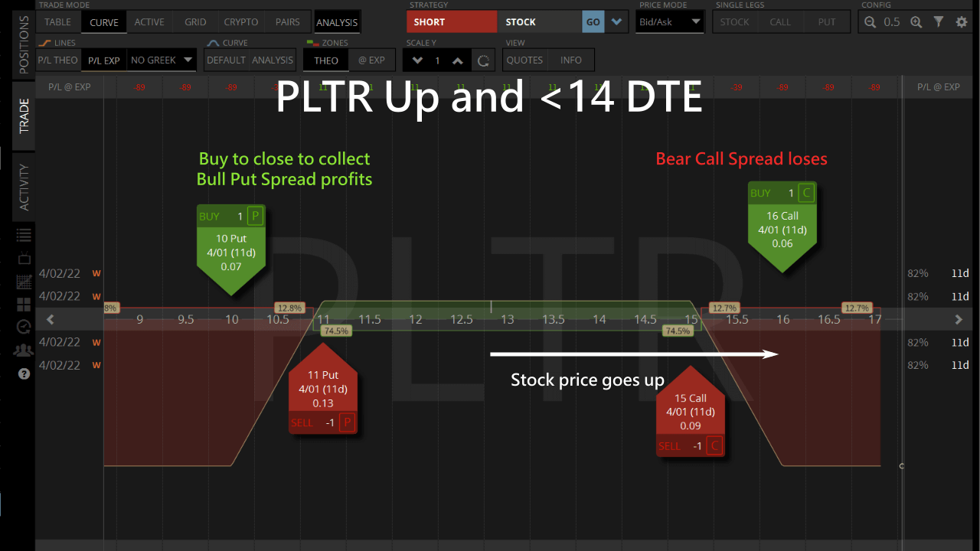This screenshot has height=551, width=980.
Task: Zoom out with the minus magnifier
Action: pyautogui.click(x=871, y=22)
